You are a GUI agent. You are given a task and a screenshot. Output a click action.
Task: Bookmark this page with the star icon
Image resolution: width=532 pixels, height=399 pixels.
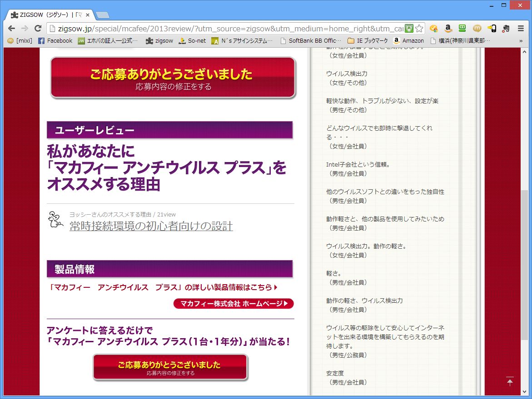(x=419, y=29)
